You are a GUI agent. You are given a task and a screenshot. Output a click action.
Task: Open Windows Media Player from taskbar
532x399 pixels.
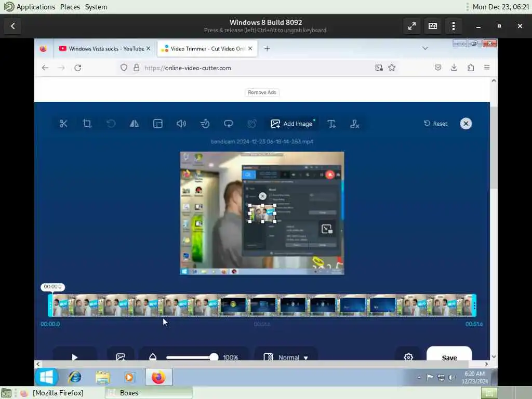(129, 377)
